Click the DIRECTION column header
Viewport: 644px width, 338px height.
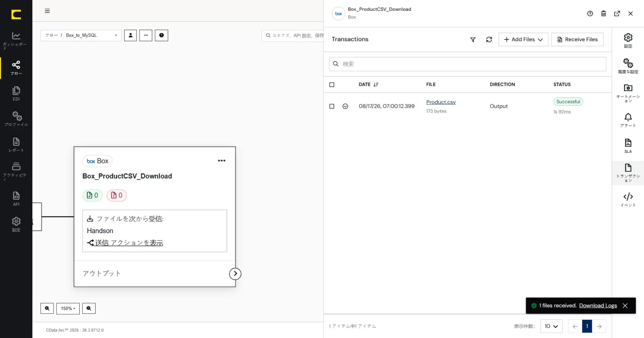point(502,84)
